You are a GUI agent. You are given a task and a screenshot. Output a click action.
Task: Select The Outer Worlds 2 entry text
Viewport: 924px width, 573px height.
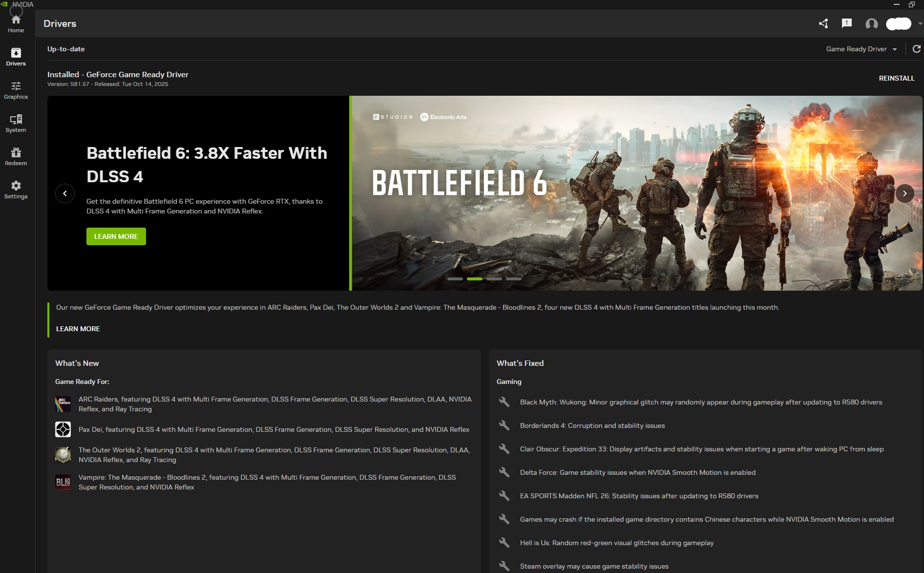click(274, 455)
